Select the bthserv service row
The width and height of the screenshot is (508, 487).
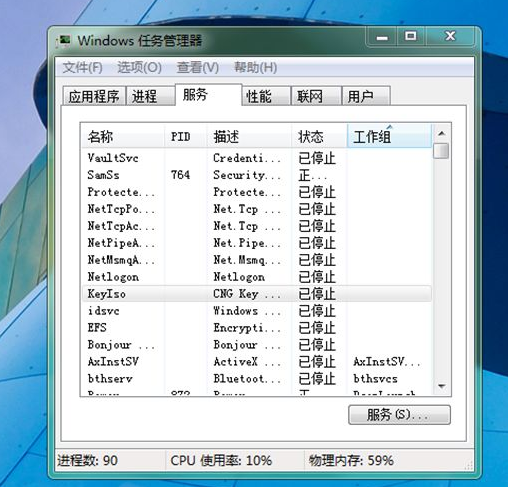click(257, 379)
